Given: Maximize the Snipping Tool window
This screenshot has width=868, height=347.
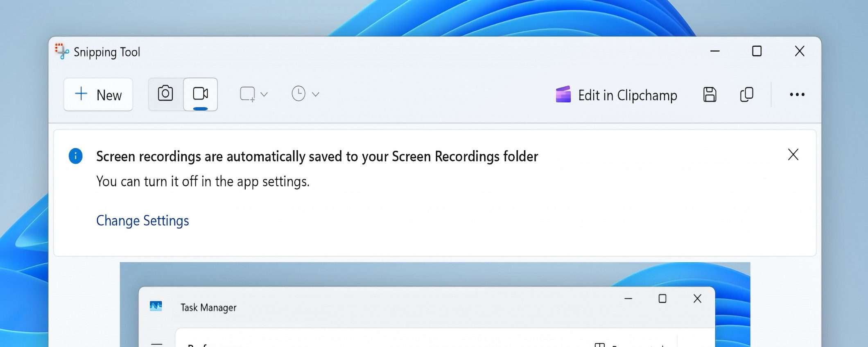Looking at the screenshot, I should (757, 51).
